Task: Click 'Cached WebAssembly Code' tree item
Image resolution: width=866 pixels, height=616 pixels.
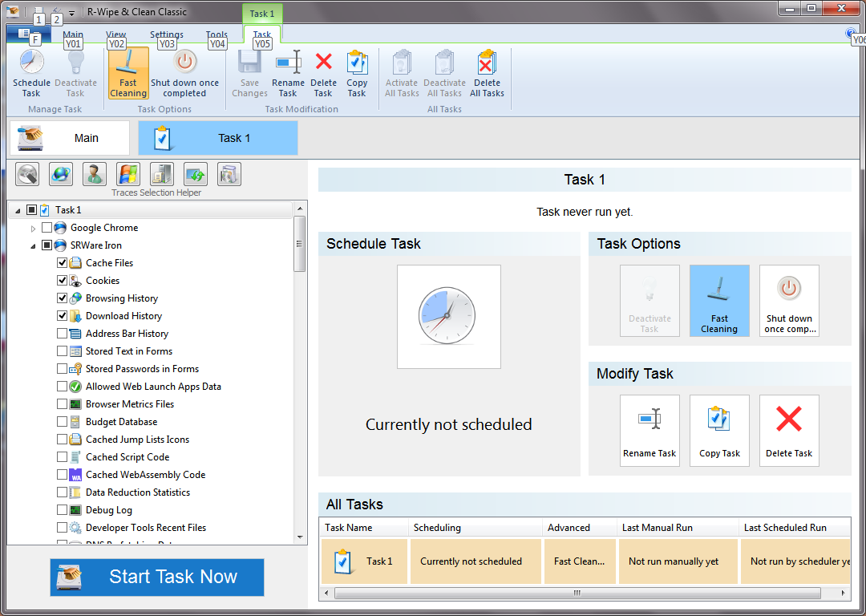Action: point(145,475)
